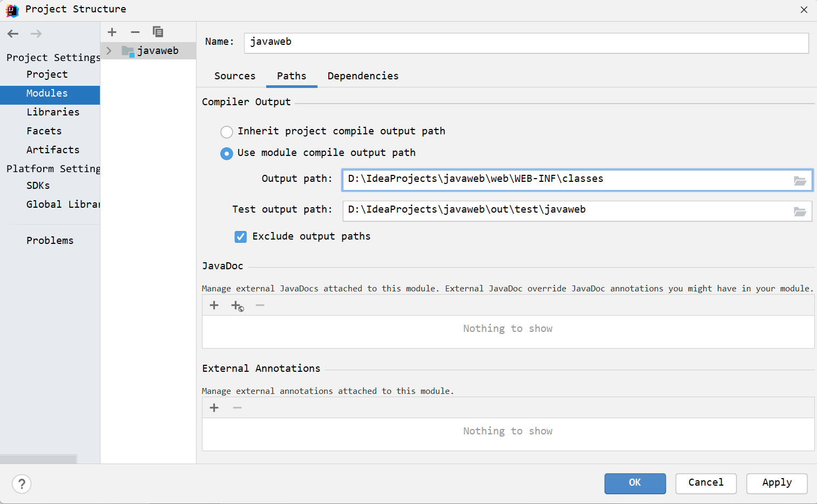The height and width of the screenshot is (504, 817).
Task: Click the back navigation arrow
Action: point(12,33)
